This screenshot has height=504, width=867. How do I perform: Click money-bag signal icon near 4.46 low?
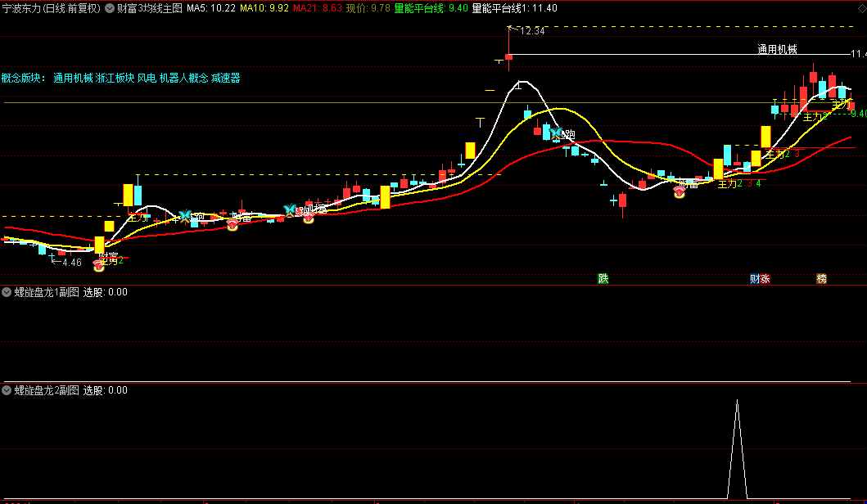coord(98,266)
